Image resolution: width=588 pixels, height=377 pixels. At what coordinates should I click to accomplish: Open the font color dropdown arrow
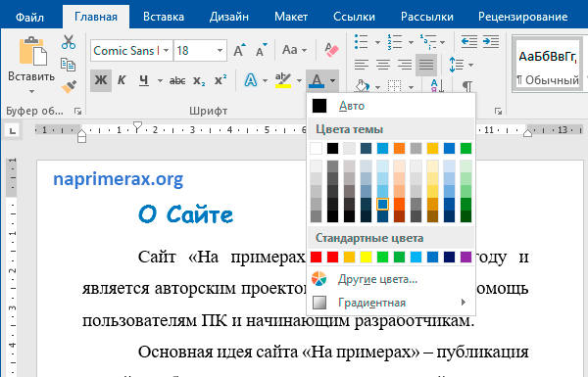(x=332, y=80)
